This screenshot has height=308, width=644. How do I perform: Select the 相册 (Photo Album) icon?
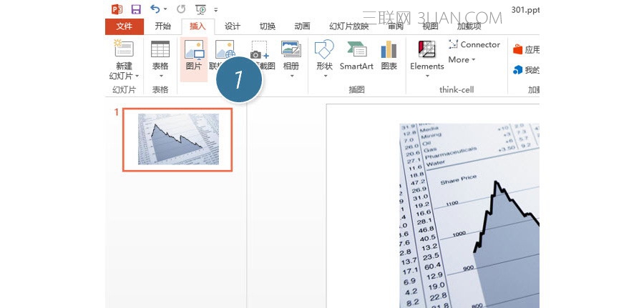(x=291, y=51)
